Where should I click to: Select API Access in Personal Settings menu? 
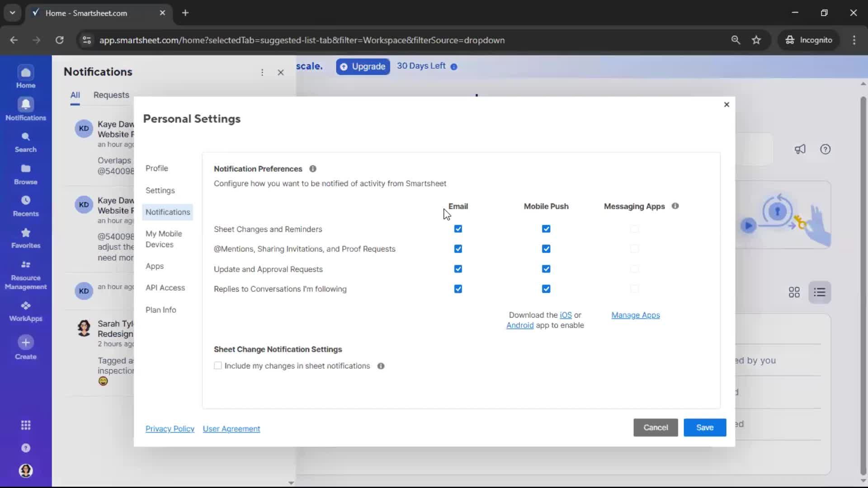pos(165,288)
